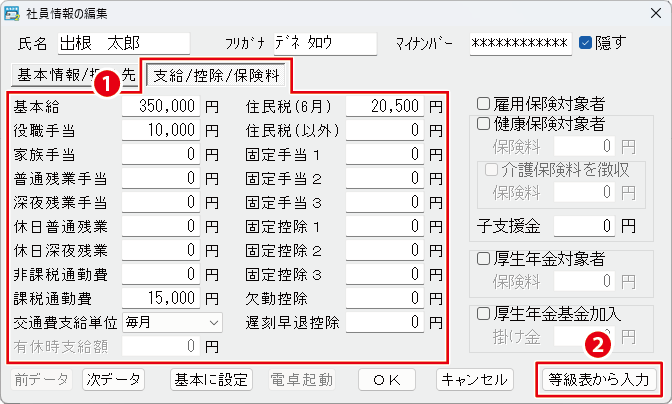Enable 雇用保険対象者 checkbox
Viewport: 672px width, 404px height.
[x=485, y=104]
